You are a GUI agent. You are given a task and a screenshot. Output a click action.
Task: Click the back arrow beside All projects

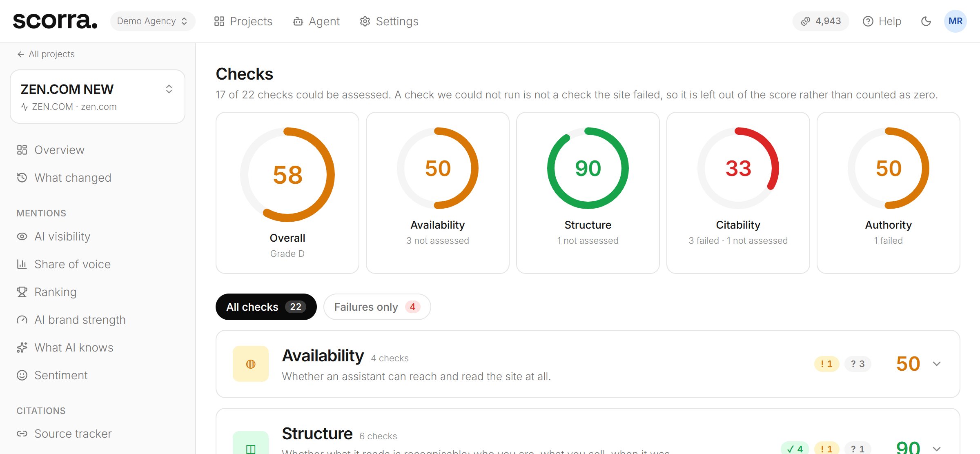(x=21, y=54)
